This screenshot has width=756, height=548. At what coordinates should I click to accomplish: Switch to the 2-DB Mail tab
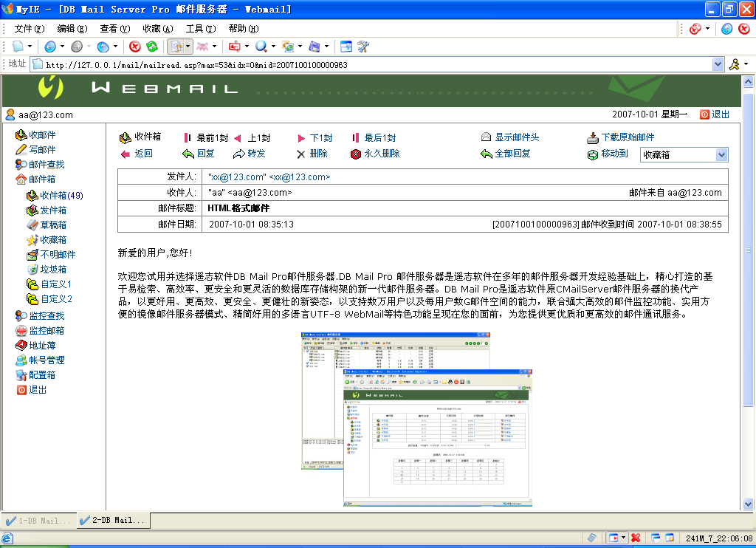pos(113,521)
